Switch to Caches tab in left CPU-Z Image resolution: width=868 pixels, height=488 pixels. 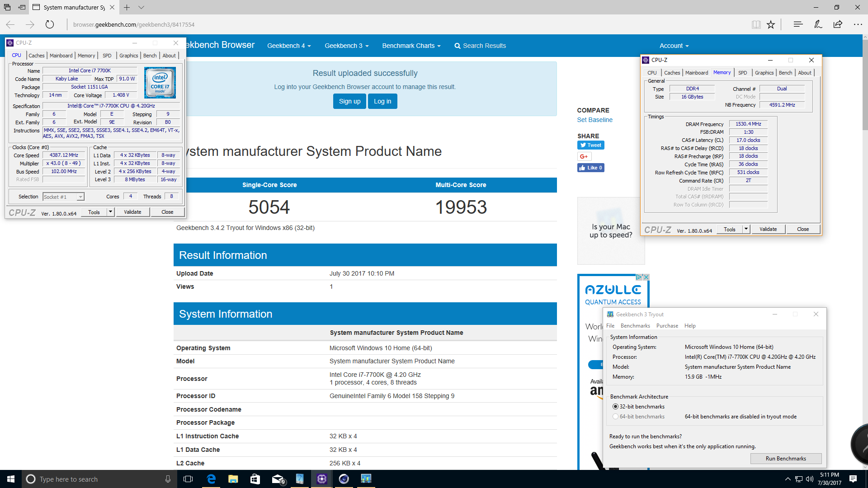coord(37,56)
